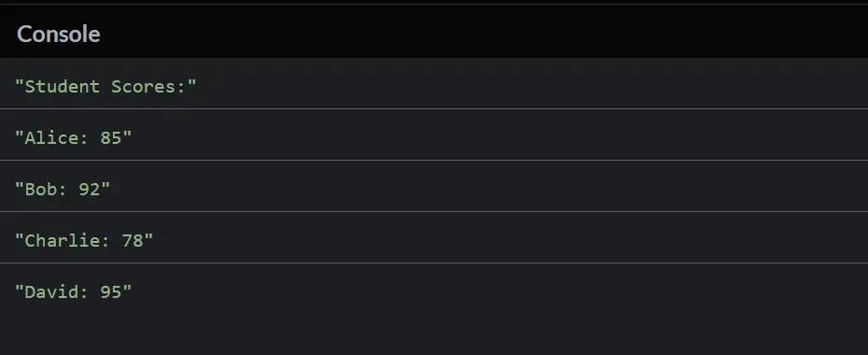Click the word Student in first log
The image size is (868, 355).
tap(63, 86)
